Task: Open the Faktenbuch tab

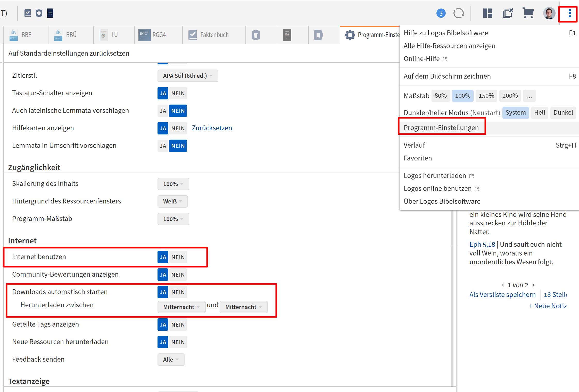Action: click(214, 35)
